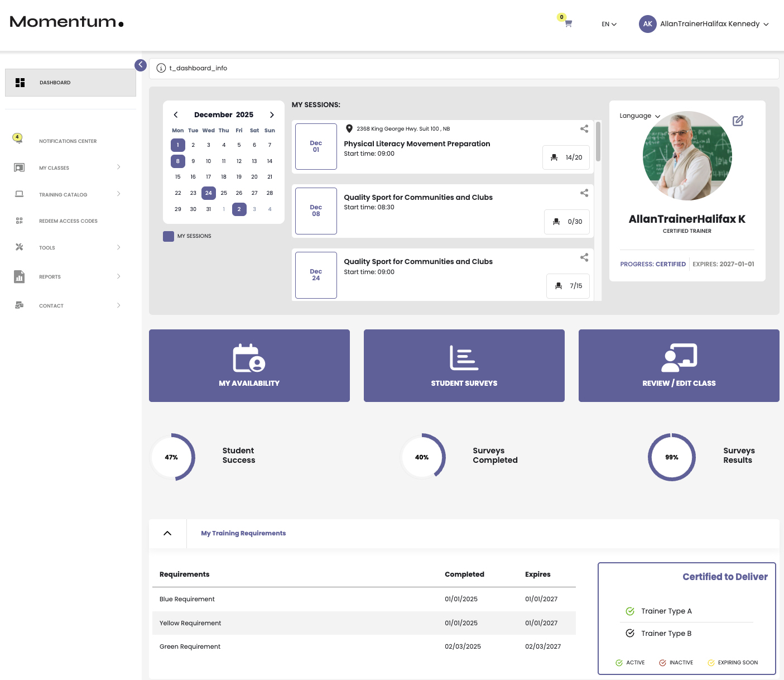784x680 pixels.
Task: Open the Redeem Access Codes section
Action: pyautogui.click(x=68, y=221)
